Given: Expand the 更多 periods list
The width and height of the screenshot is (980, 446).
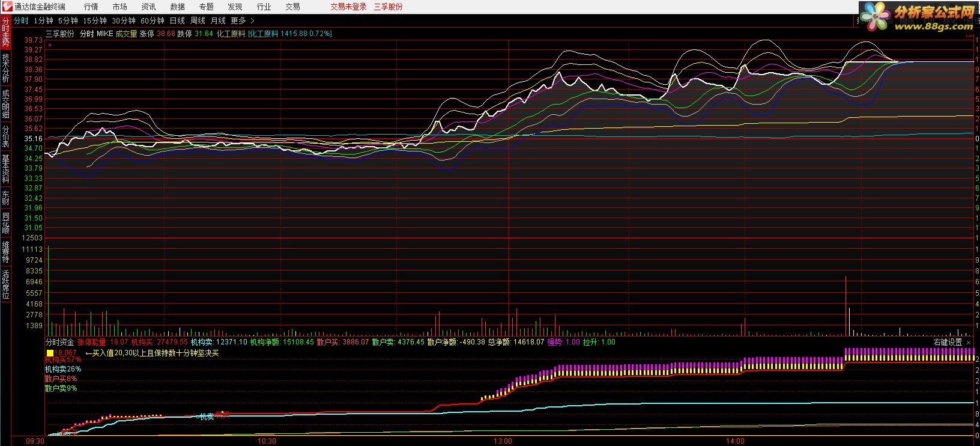Looking at the screenshot, I should click(x=242, y=20).
